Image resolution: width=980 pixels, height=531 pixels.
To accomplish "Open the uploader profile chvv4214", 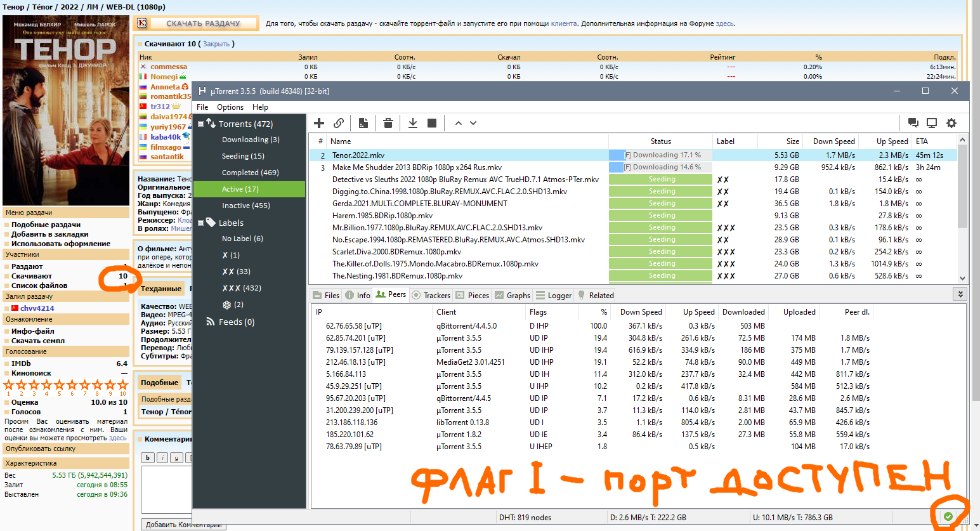I will pyautogui.click(x=37, y=308).
